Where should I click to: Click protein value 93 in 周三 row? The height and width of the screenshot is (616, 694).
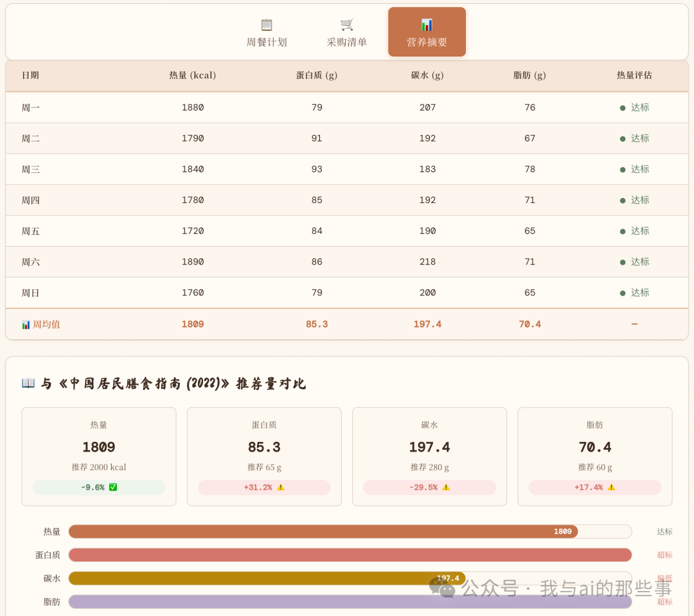pyautogui.click(x=317, y=170)
